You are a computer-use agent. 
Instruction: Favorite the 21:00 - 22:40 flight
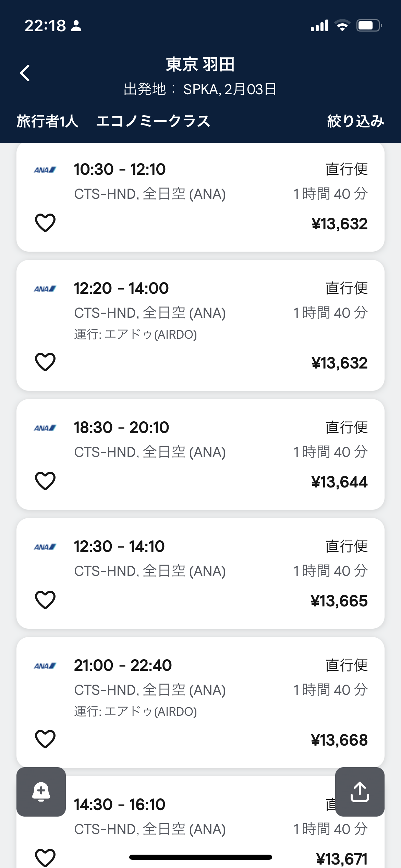point(45,739)
